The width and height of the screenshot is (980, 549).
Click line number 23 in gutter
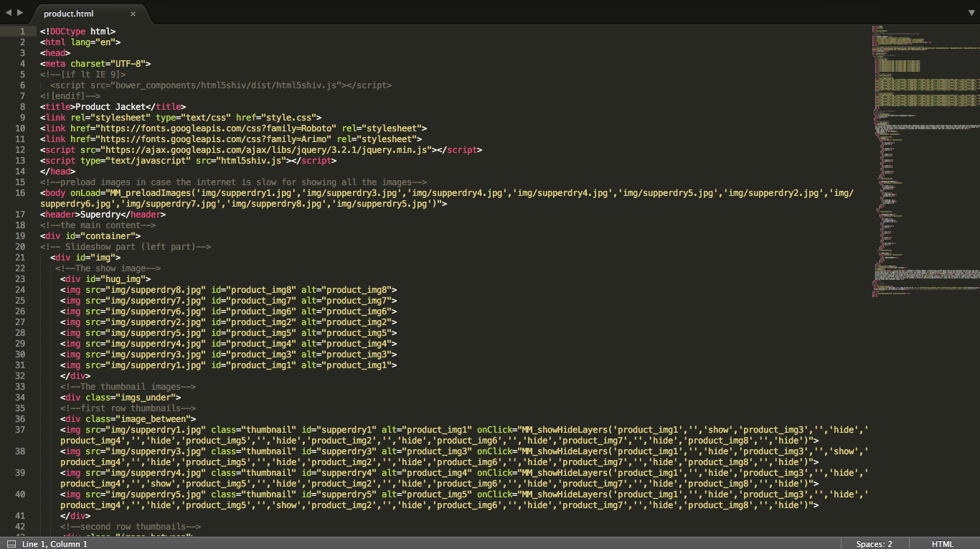click(20, 279)
